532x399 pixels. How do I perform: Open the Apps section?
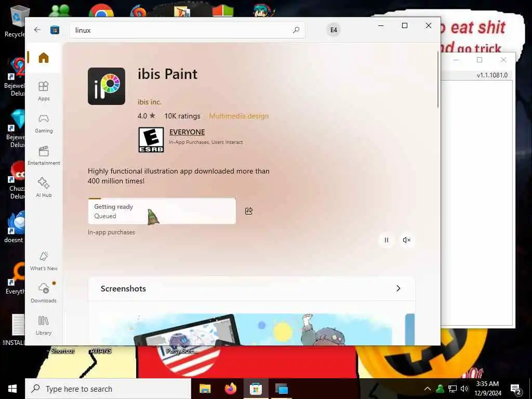tap(44, 91)
